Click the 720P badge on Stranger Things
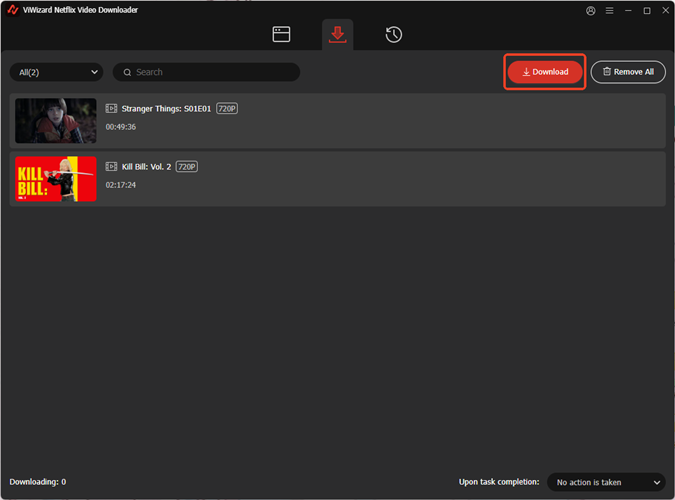This screenshot has width=675, height=500. coord(227,109)
